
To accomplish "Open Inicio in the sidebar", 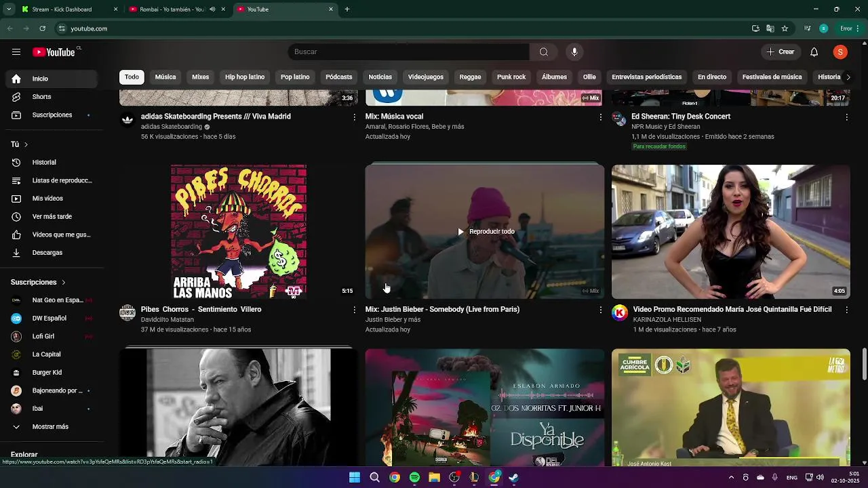I will 52,79.
